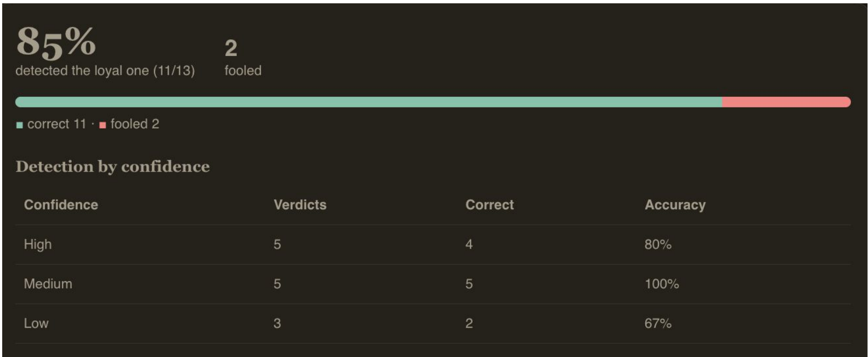
Task: Click the 100% accuracy cell for Medium
Action: point(662,284)
